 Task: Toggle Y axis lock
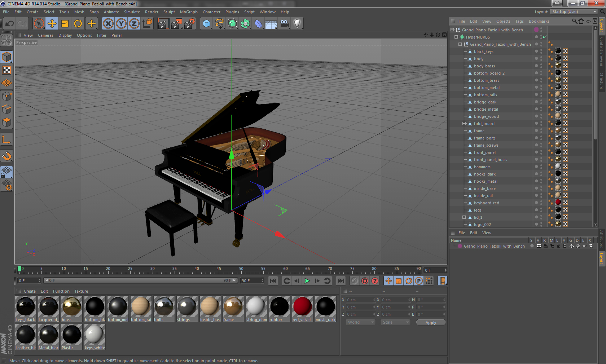(121, 24)
